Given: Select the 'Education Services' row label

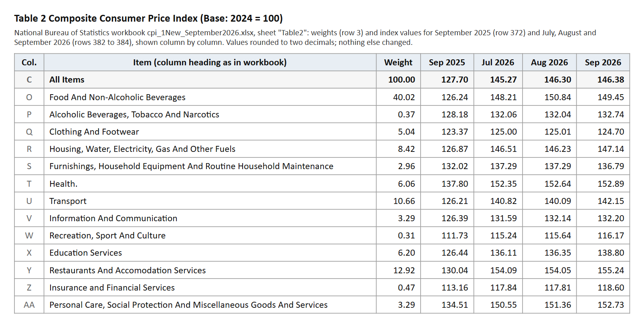Looking at the screenshot, I should 85,253.
